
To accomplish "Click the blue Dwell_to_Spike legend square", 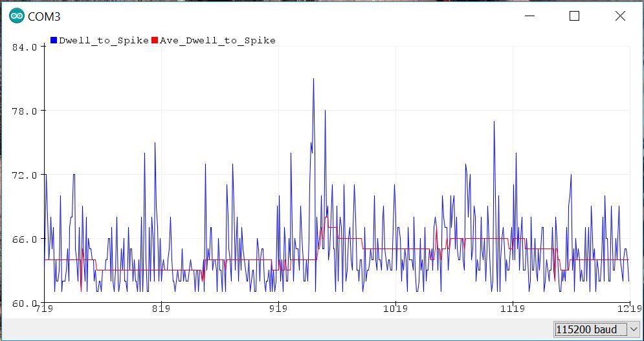I will (x=54, y=40).
